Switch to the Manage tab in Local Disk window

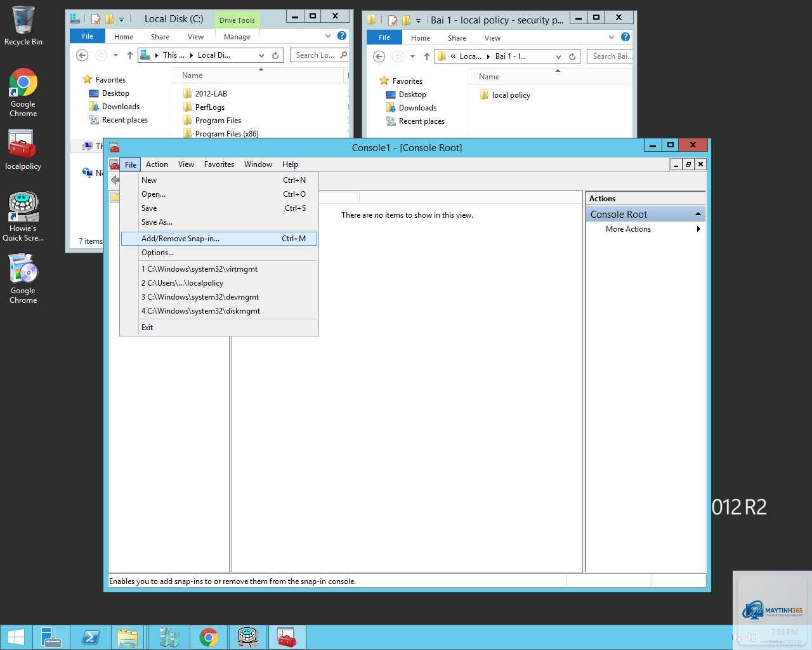[237, 37]
